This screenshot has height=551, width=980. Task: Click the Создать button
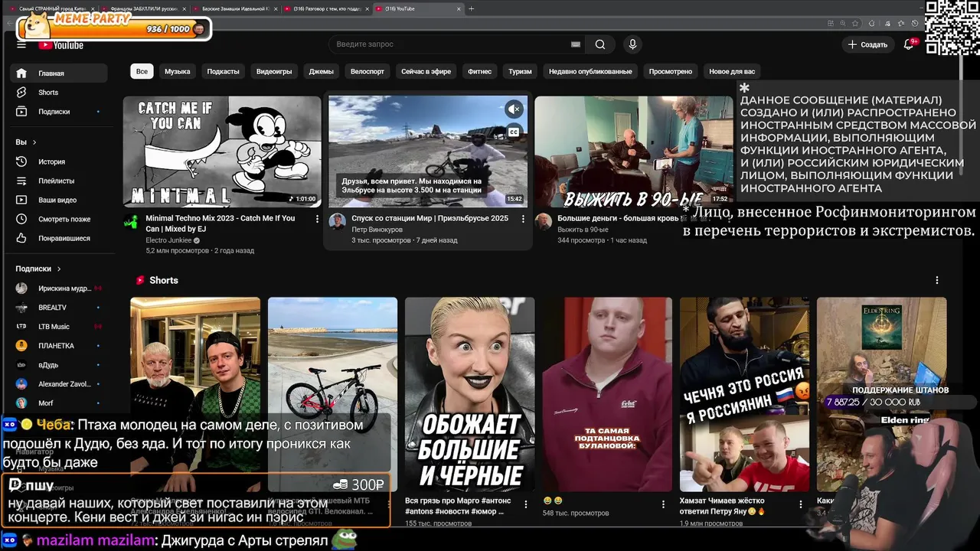867,44
